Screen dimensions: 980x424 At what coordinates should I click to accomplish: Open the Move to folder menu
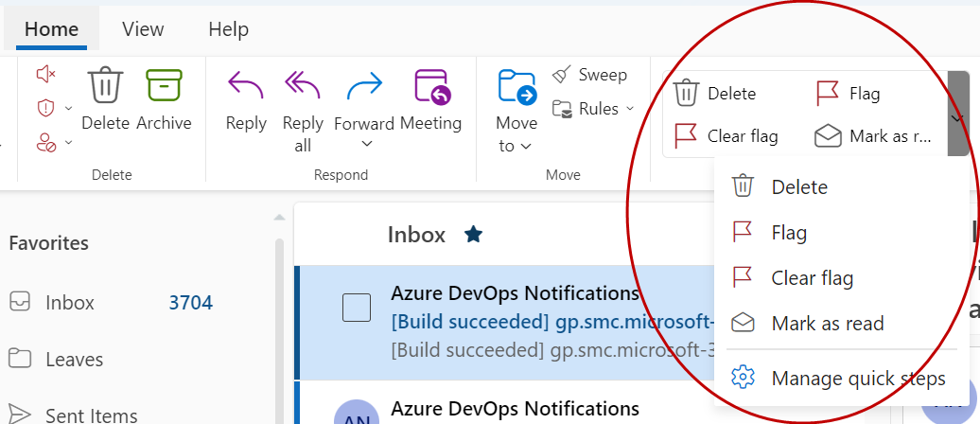[516, 112]
